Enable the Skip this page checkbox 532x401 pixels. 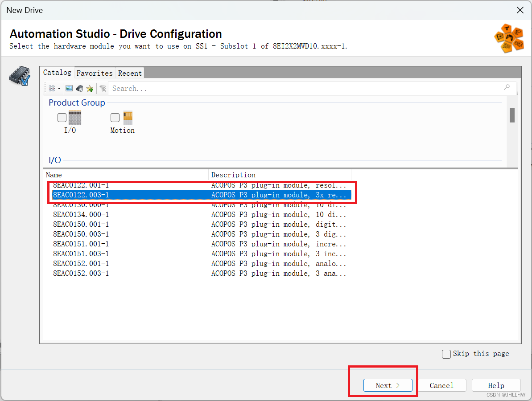click(446, 354)
